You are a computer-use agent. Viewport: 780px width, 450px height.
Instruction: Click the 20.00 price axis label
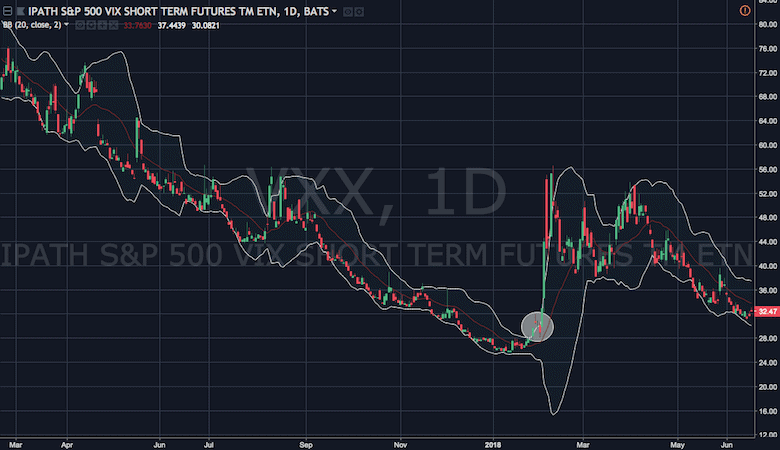tap(768, 387)
